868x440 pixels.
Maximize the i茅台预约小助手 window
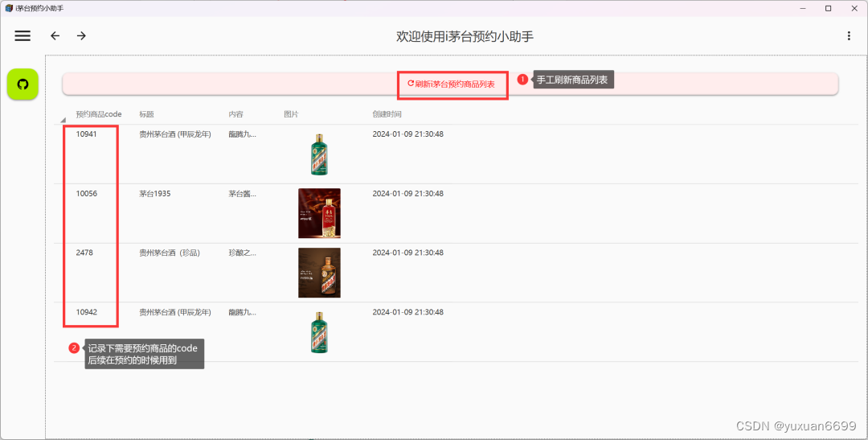point(828,8)
